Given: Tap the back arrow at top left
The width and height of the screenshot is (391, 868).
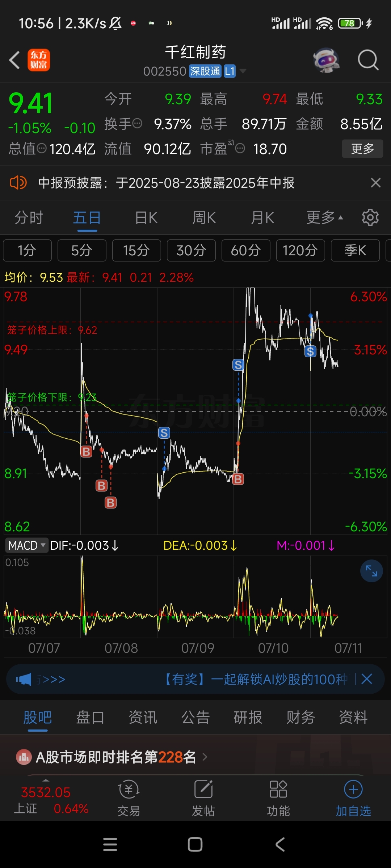Looking at the screenshot, I should point(14,60).
